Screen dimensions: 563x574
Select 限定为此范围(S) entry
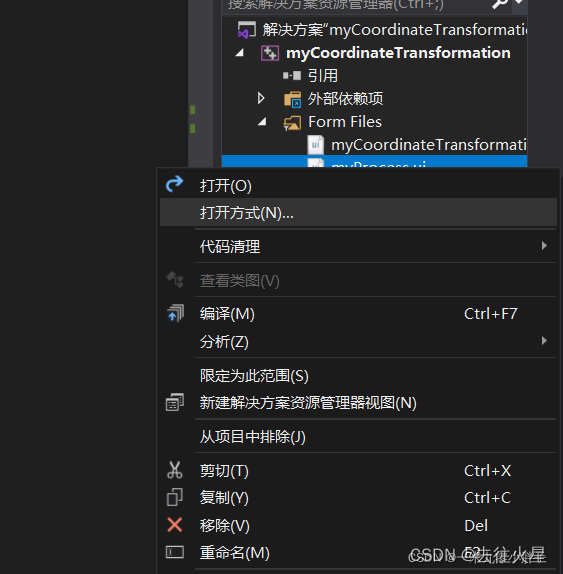pyautogui.click(x=358, y=376)
